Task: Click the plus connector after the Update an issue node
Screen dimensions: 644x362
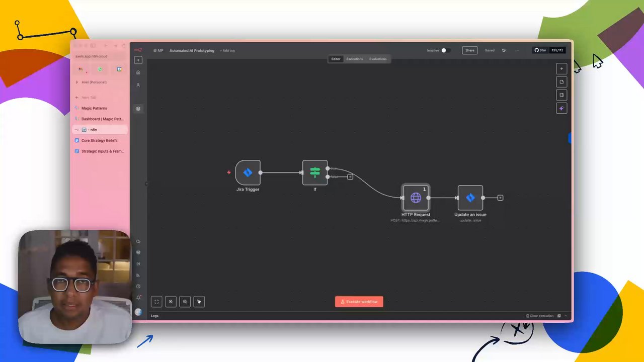Action: (500, 198)
